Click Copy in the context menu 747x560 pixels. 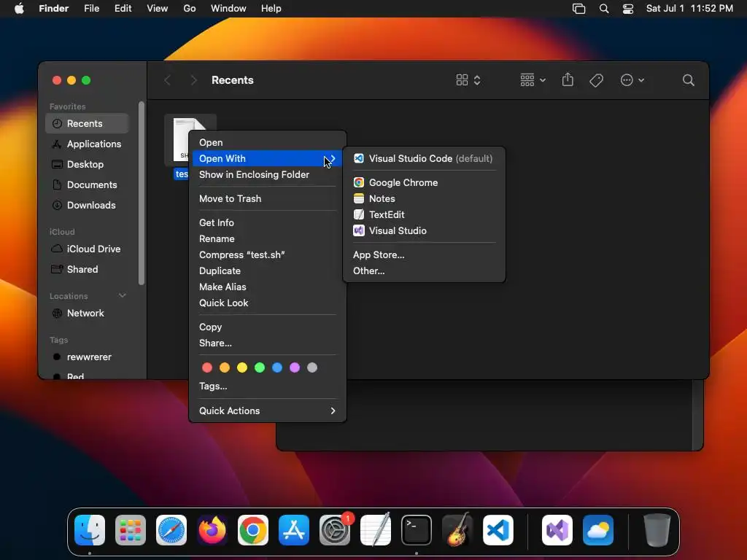267,327
